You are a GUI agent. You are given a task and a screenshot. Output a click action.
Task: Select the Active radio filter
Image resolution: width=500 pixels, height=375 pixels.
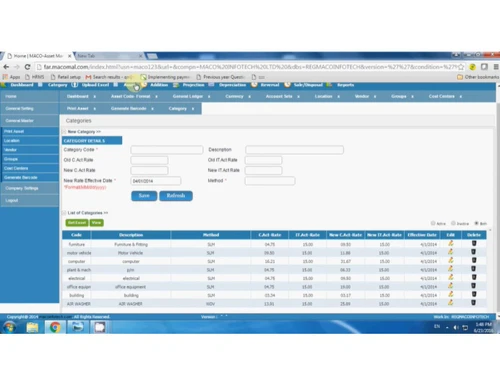point(433,223)
